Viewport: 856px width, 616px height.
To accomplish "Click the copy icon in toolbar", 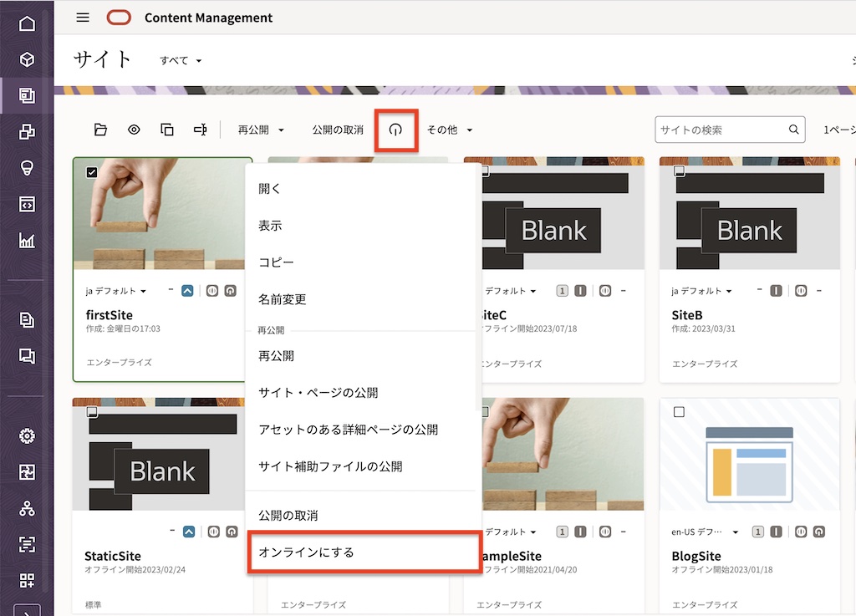I will (x=167, y=130).
